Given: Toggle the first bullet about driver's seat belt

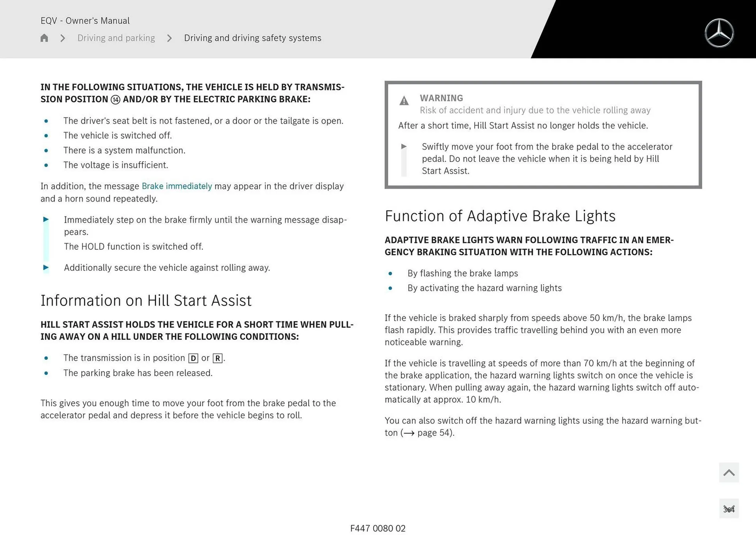Looking at the screenshot, I should pos(46,121).
